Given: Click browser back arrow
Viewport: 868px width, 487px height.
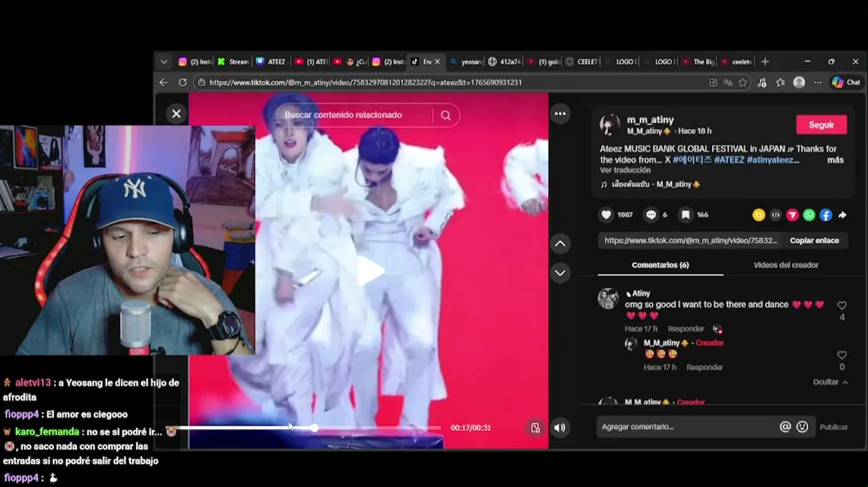Looking at the screenshot, I should click(164, 83).
